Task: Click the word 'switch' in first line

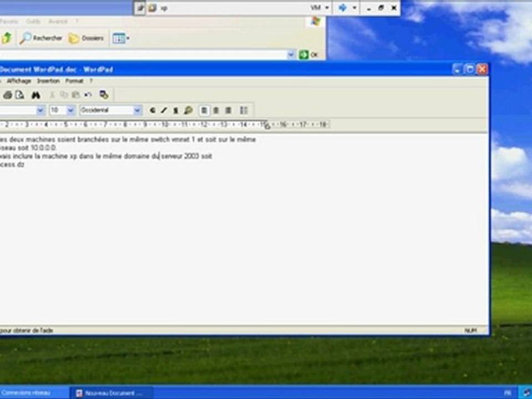Action: pyautogui.click(x=160, y=140)
